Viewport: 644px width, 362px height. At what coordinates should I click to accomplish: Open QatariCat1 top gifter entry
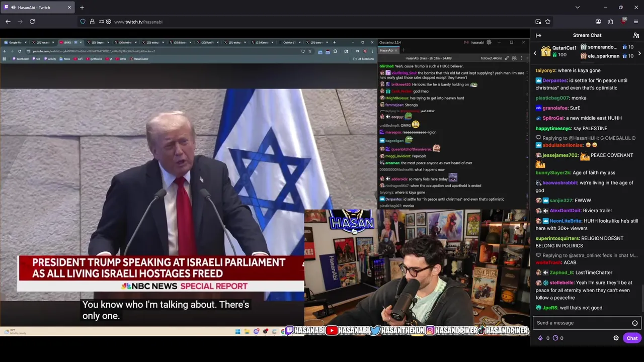(x=559, y=51)
